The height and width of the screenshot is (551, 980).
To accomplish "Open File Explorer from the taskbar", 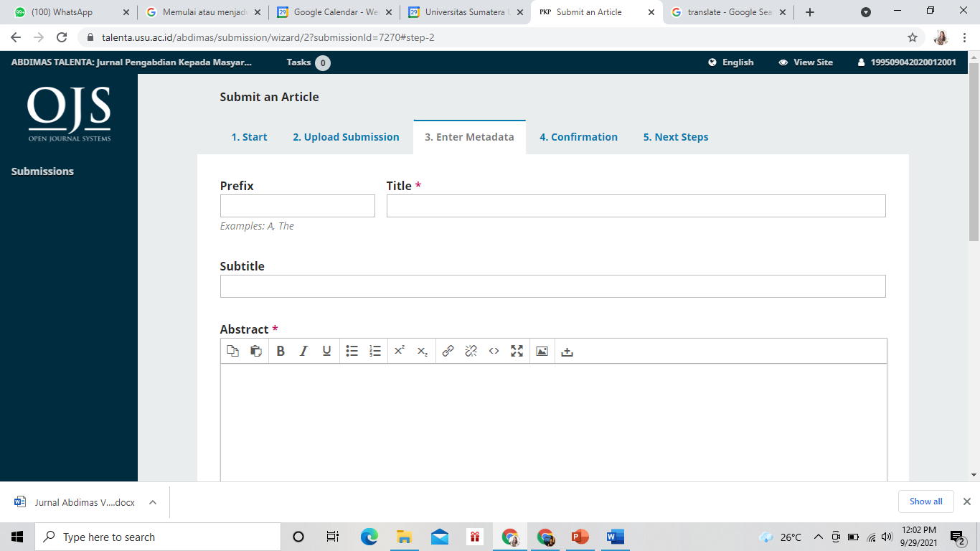I will coord(405,537).
